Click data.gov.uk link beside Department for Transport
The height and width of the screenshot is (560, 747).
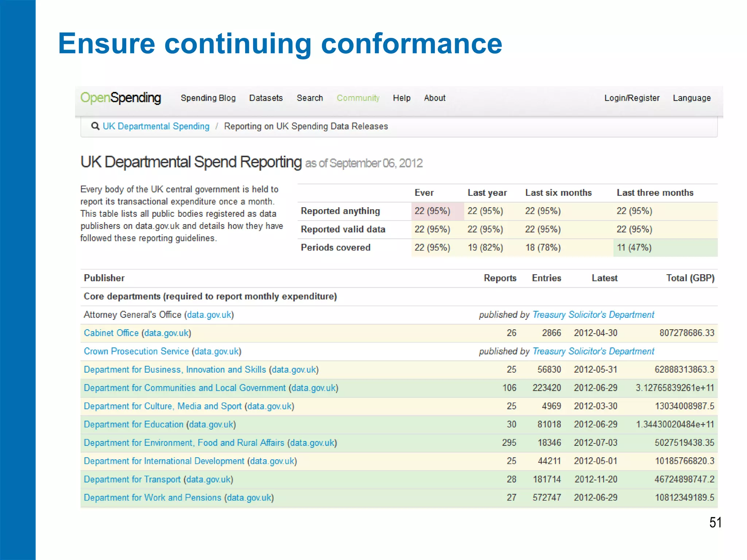(209, 479)
